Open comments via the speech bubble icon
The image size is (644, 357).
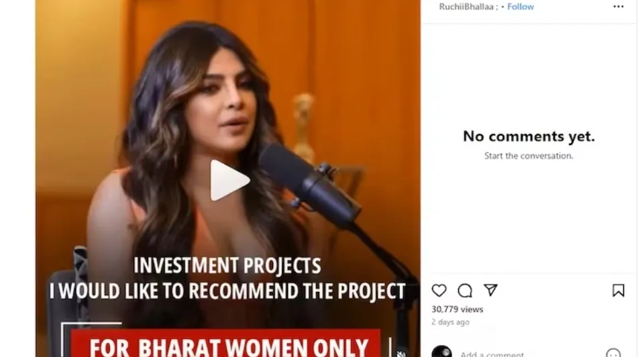coord(465,291)
